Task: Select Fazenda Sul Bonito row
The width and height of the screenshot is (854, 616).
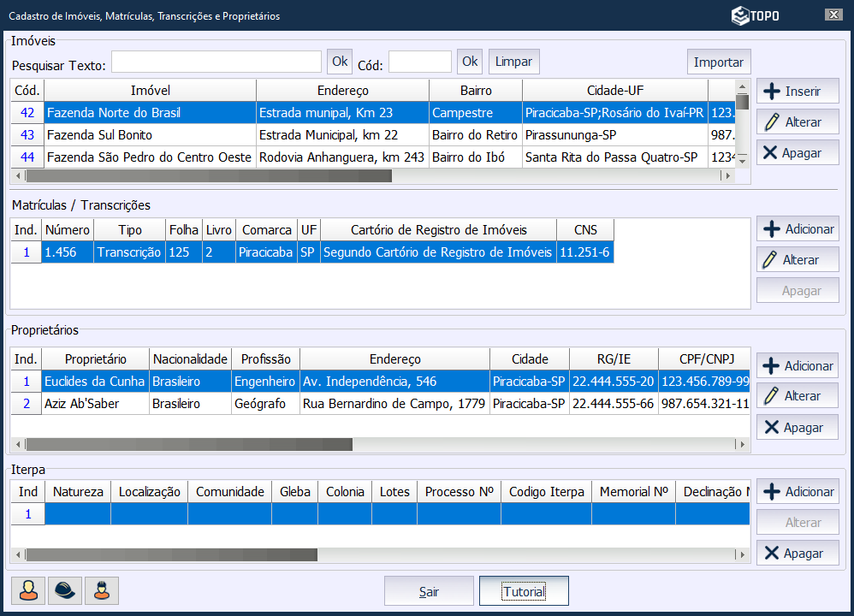Action: point(150,135)
